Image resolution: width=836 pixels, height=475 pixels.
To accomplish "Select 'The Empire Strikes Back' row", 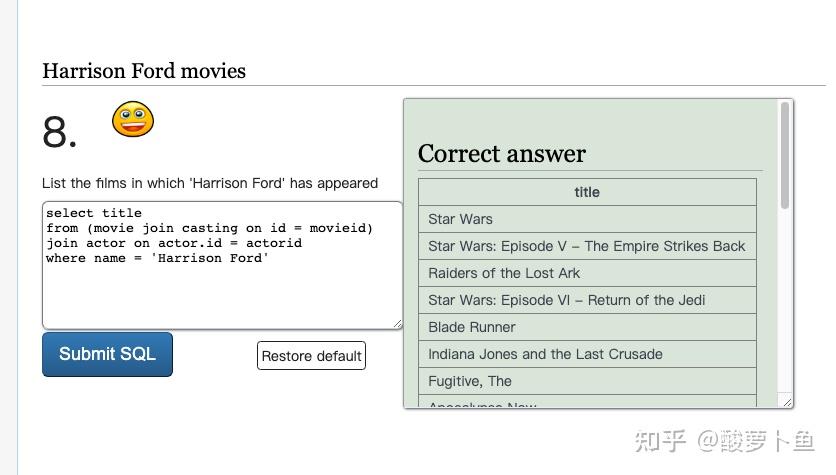I will (x=587, y=246).
